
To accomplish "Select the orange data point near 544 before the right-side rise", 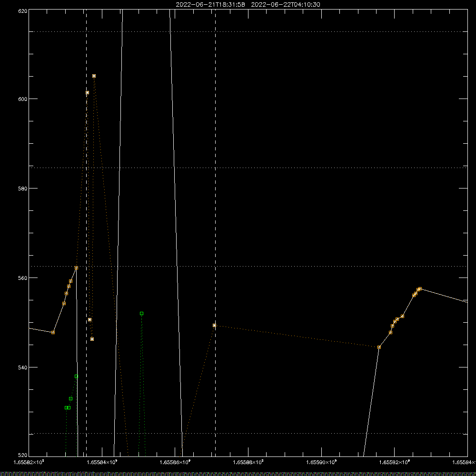I will (x=379, y=347).
